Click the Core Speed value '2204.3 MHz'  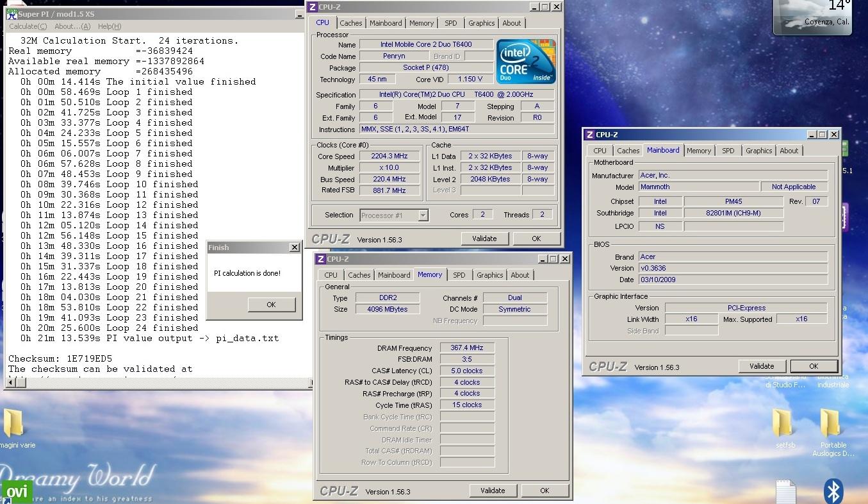pyautogui.click(x=389, y=156)
